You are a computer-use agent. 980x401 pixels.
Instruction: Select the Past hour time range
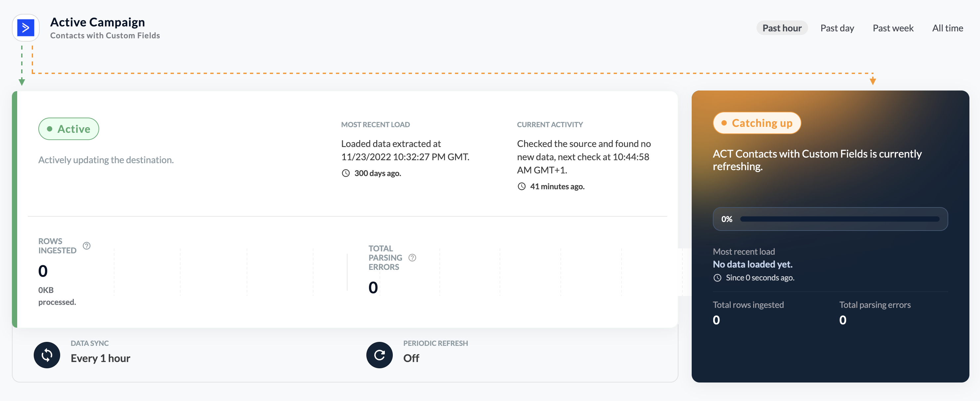click(782, 28)
